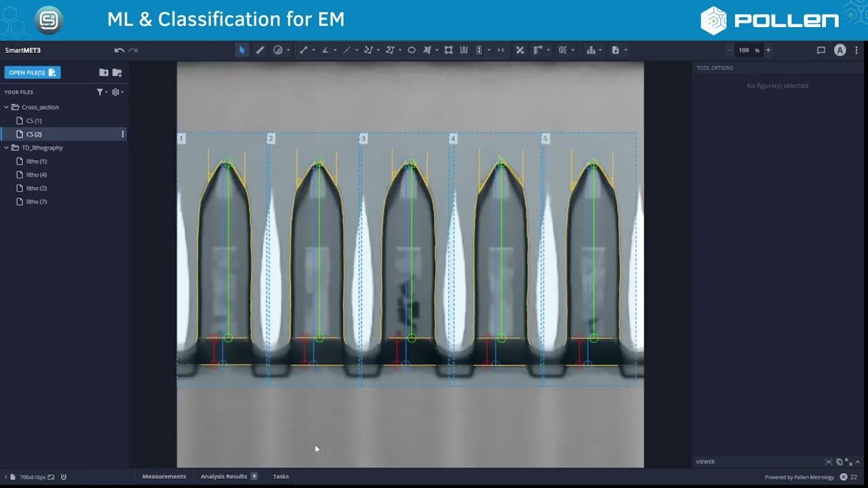This screenshot has width=868, height=488.
Task: Open the Analysis Results tab
Action: click(229, 476)
